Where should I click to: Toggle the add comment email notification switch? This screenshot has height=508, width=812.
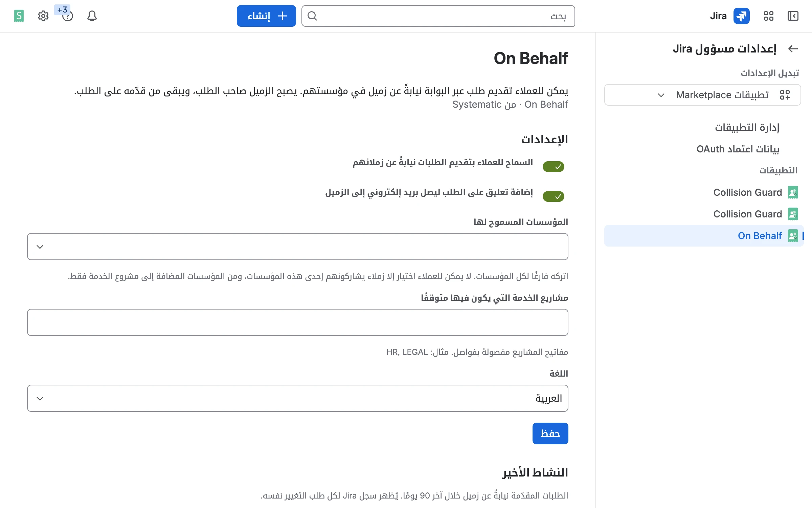pyautogui.click(x=553, y=196)
